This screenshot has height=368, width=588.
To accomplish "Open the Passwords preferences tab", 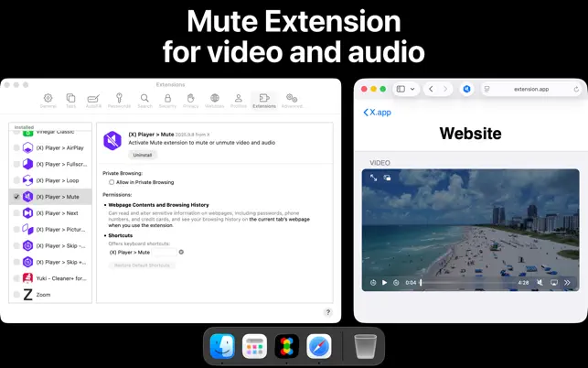I will (x=119, y=101).
